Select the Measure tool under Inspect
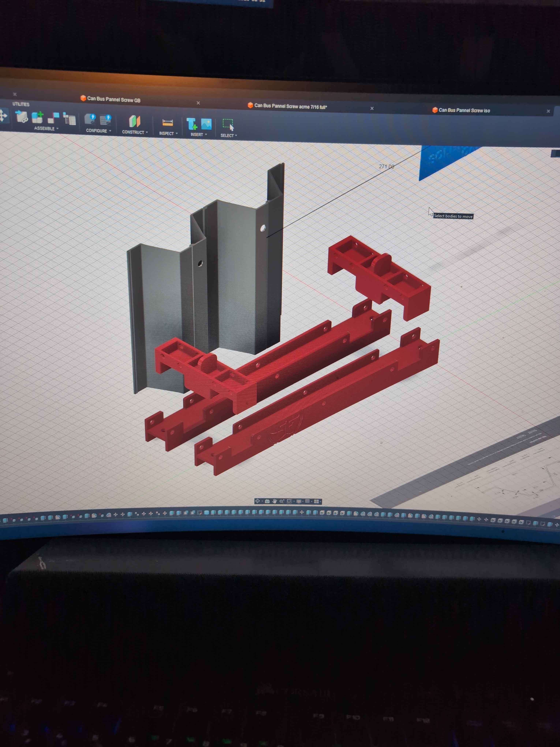This screenshot has width=560, height=747. coord(167,123)
